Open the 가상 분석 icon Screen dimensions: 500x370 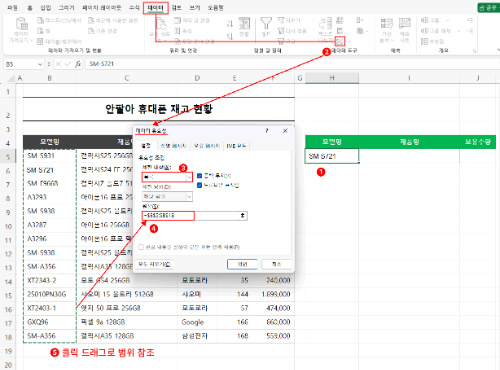point(387,23)
